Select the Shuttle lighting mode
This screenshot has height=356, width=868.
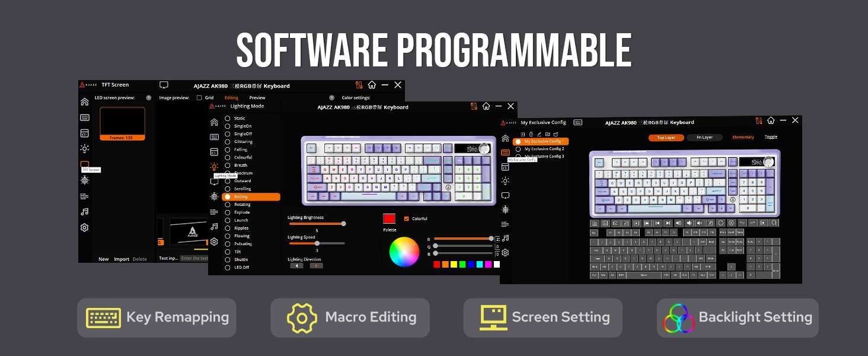tap(237, 260)
